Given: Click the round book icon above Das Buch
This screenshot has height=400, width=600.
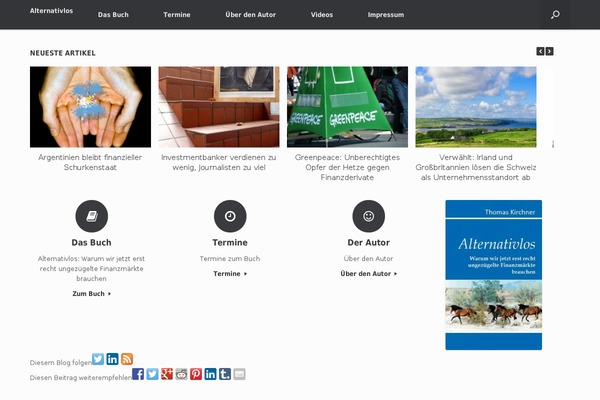Looking at the screenshot, I should (x=92, y=216).
